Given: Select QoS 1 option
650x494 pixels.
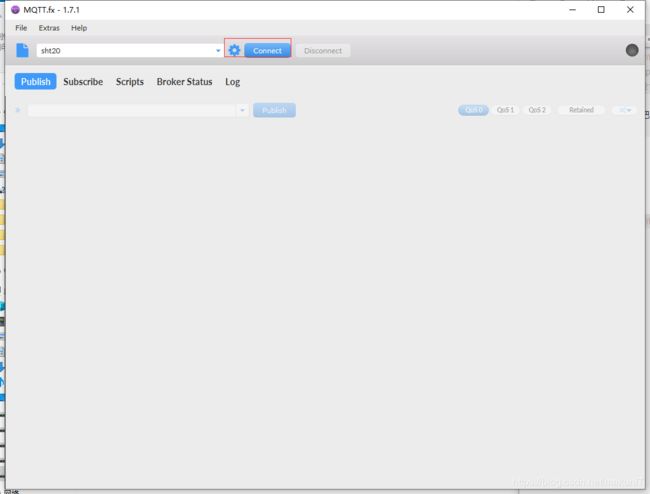Looking at the screenshot, I should 505,110.
